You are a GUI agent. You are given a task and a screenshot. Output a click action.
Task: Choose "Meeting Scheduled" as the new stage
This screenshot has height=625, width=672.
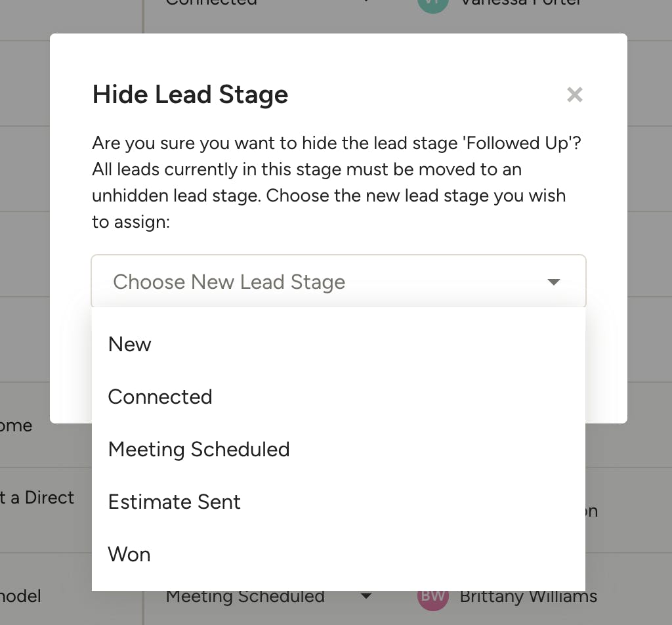tap(198, 449)
